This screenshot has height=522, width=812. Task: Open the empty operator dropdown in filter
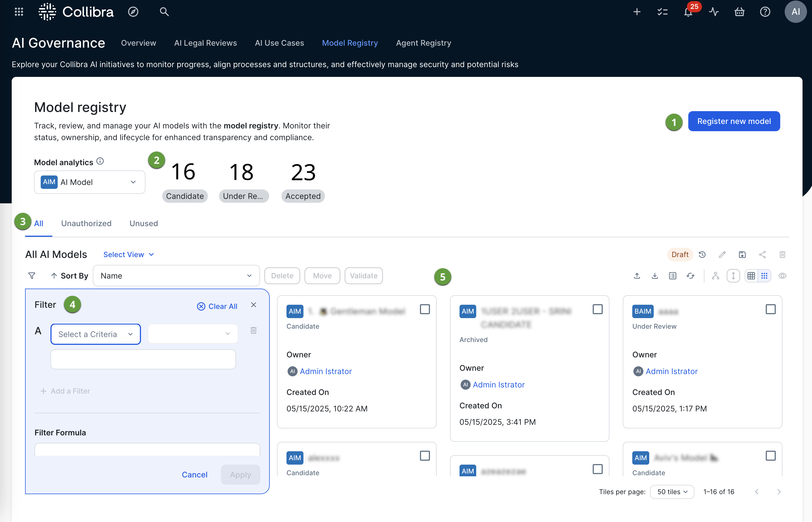click(x=193, y=334)
